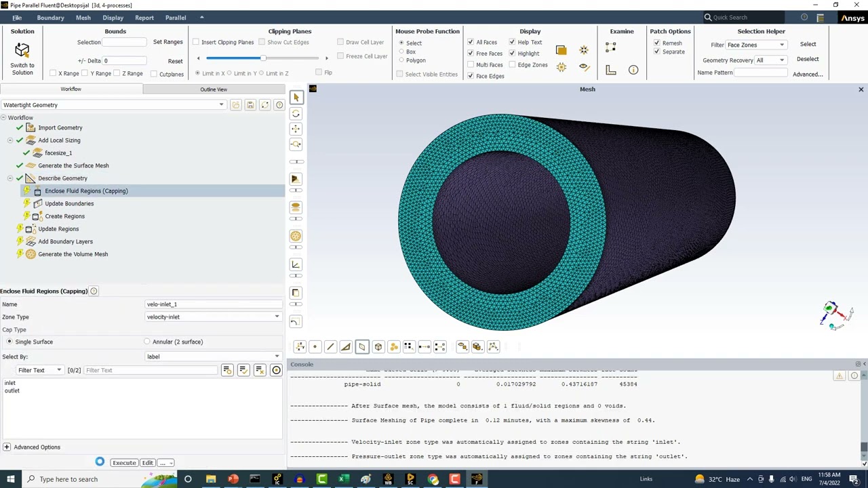This screenshot has width=868, height=488.
Task: Toggle the Face Edges checkbox
Action: pyautogui.click(x=471, y=76)
